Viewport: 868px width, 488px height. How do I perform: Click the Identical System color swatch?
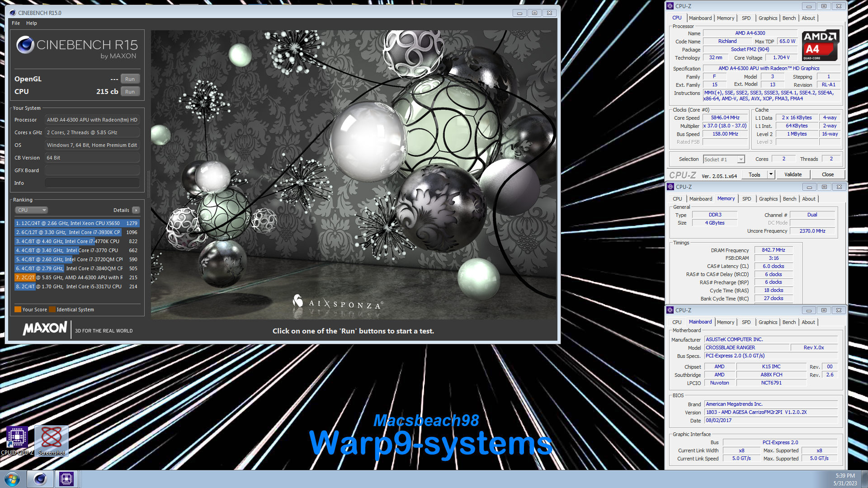(x=52, y=310)
